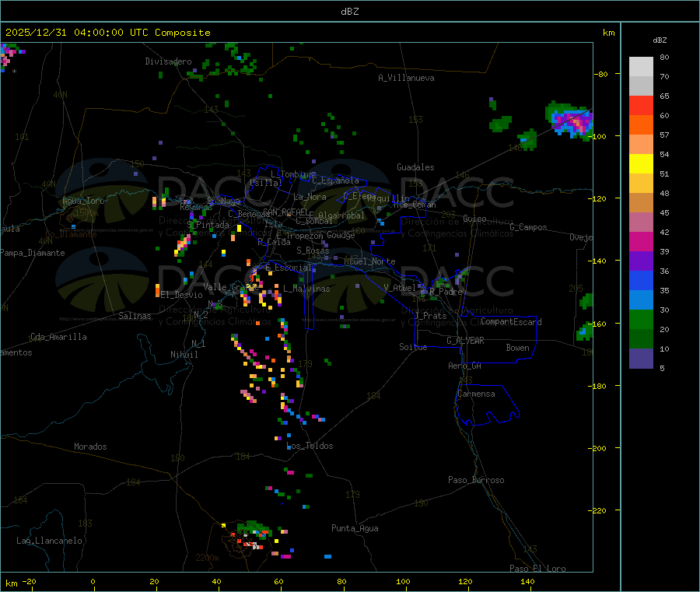Screen dimensions: 700x592
Task: Click the 'R_Padre' map label
Action: click(x=446, y=292)
